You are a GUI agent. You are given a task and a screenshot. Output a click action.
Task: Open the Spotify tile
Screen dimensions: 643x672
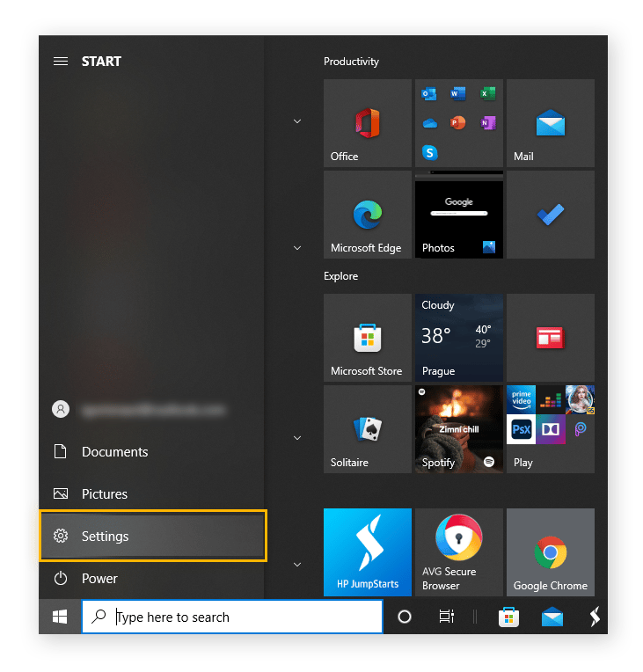[x=458, y=429]
